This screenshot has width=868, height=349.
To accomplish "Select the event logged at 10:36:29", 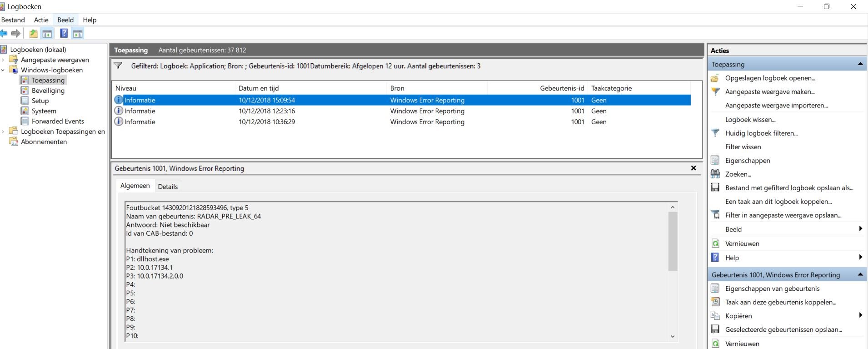I will 402,122.
